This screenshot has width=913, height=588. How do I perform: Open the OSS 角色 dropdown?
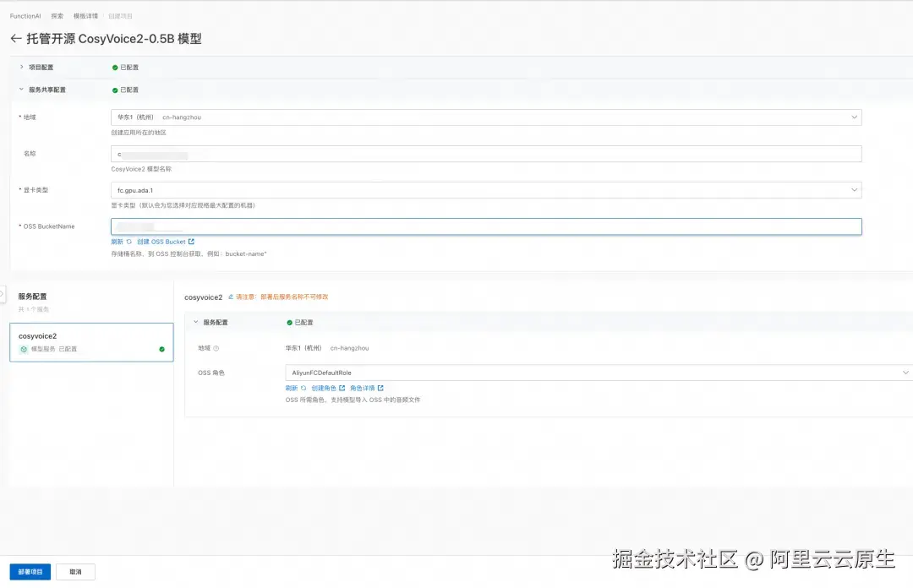(x=598, y=373)
